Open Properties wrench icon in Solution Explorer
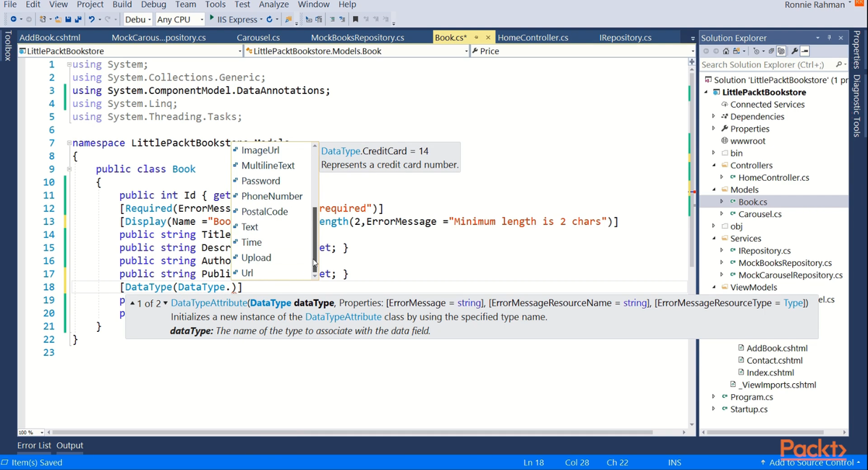Screen dimensions: 868x470 tap(794, 51)
